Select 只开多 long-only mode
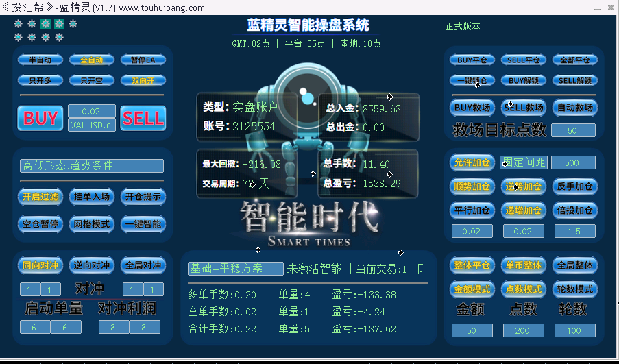Viewport: 619px width, 364px height. [40, 80]
